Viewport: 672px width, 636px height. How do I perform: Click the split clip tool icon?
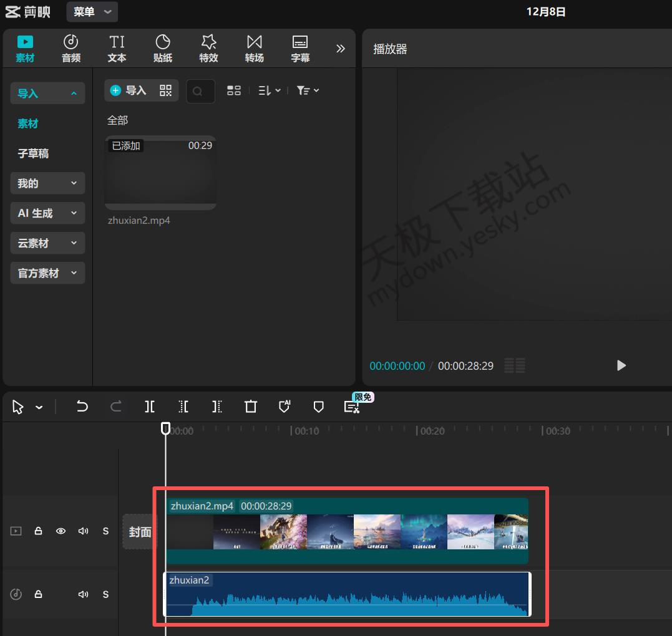pyautogui.click(x=150, y=407)
